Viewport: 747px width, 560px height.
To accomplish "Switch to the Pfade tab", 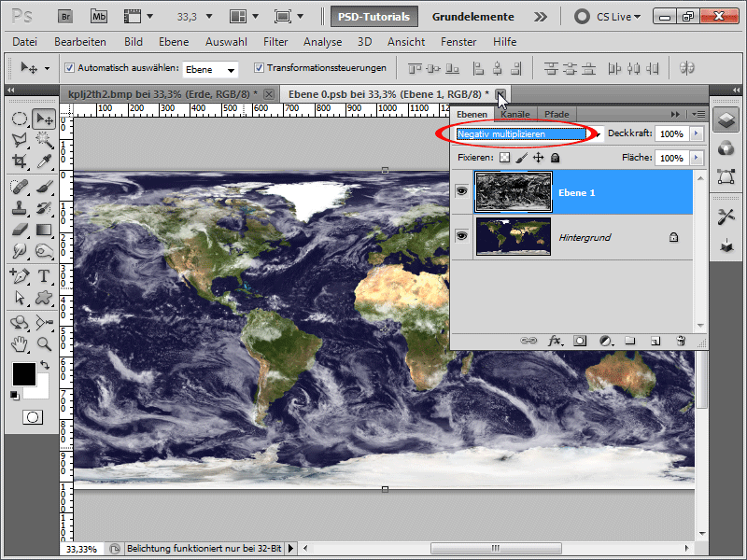I will click(557, 114).
